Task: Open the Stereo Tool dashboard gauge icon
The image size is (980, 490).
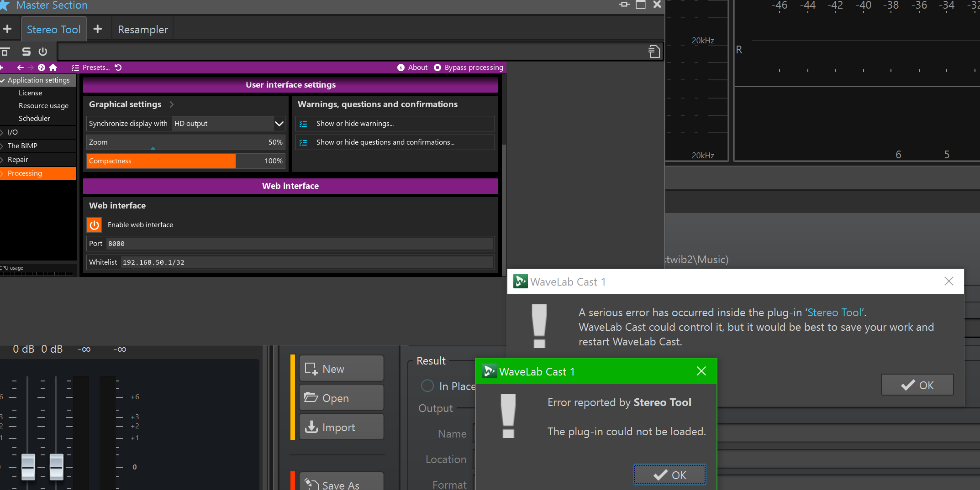Action: point(42,68)
